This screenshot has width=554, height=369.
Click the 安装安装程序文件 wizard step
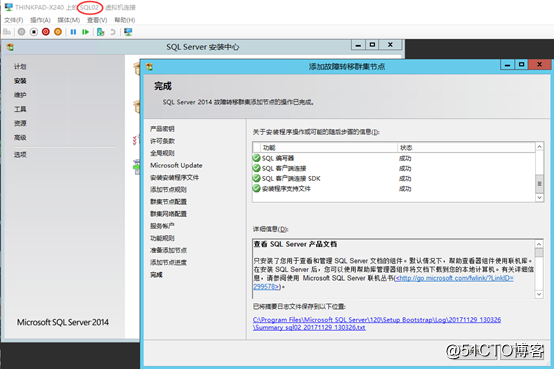coord(174,177)
